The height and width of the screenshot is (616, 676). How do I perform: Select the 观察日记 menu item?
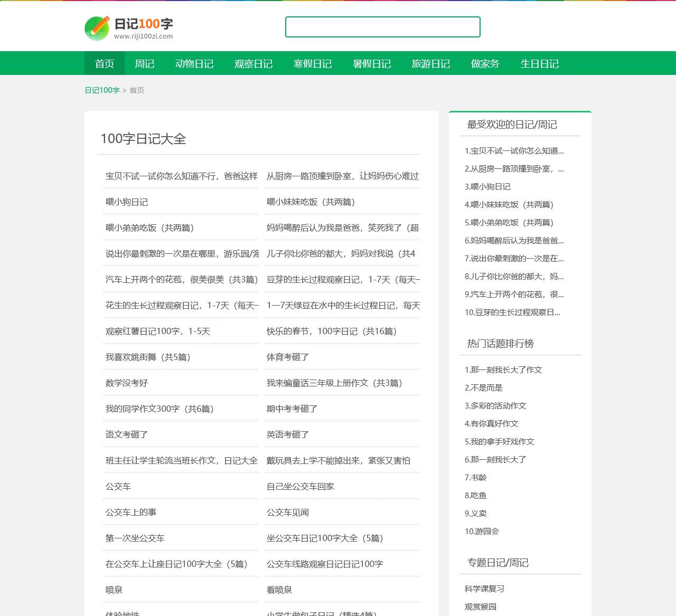point(253,63)
